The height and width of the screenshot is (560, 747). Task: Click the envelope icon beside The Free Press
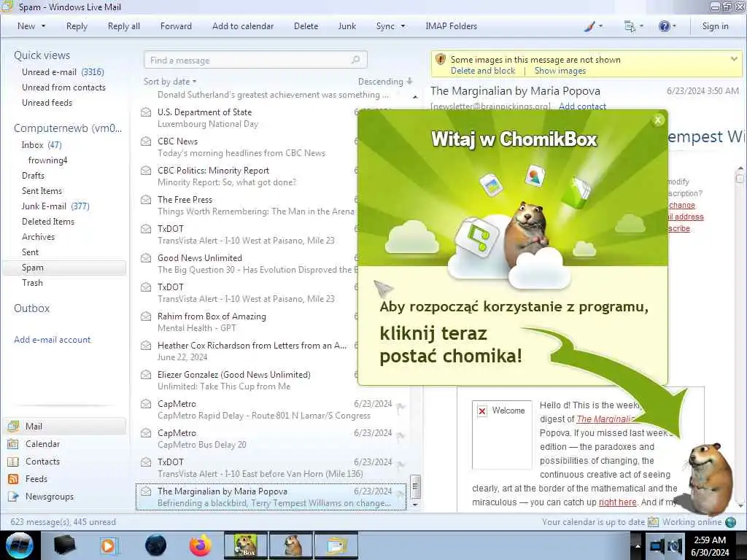(x=146, y=200)
